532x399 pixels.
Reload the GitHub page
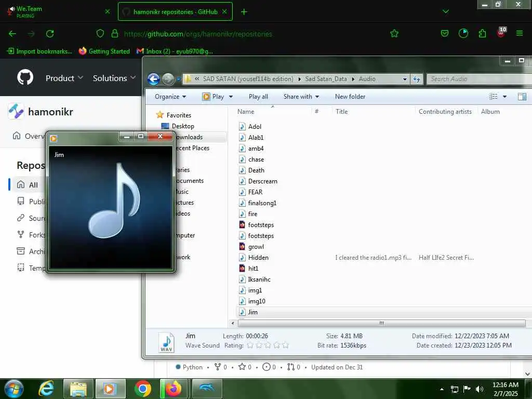coord(50,34)
